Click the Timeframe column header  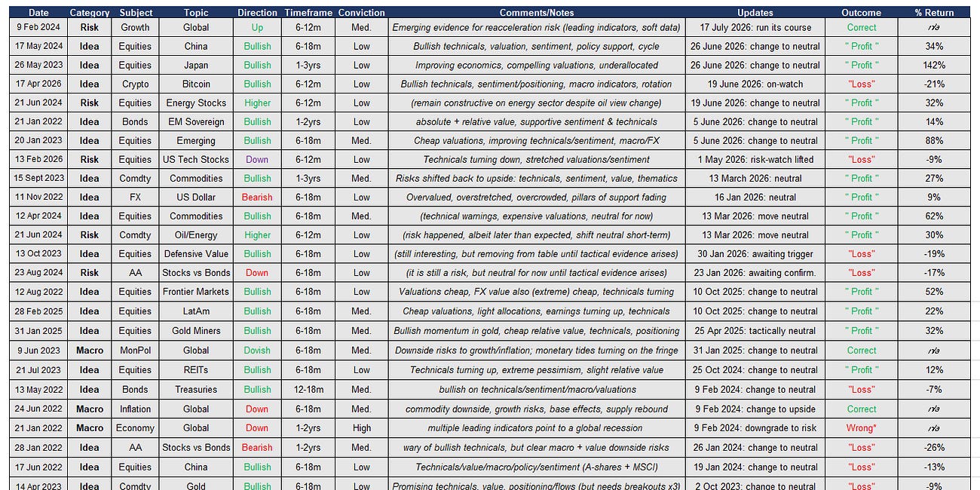point(308,12)
